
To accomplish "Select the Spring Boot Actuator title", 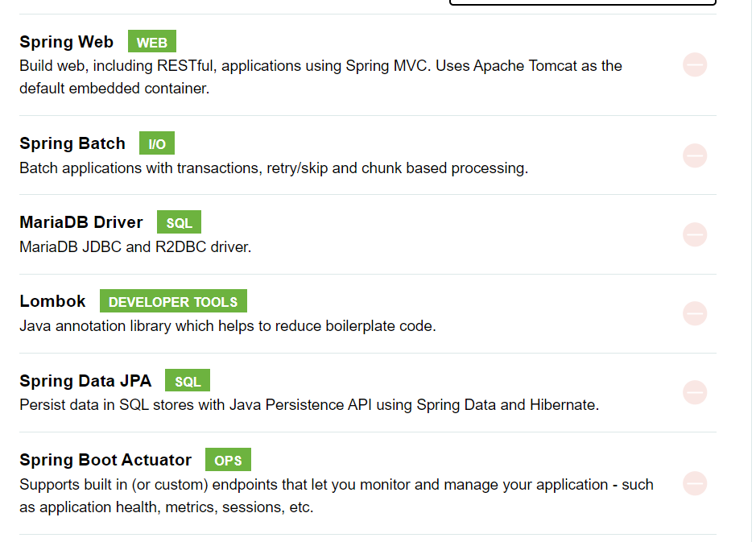I will 105,460.
